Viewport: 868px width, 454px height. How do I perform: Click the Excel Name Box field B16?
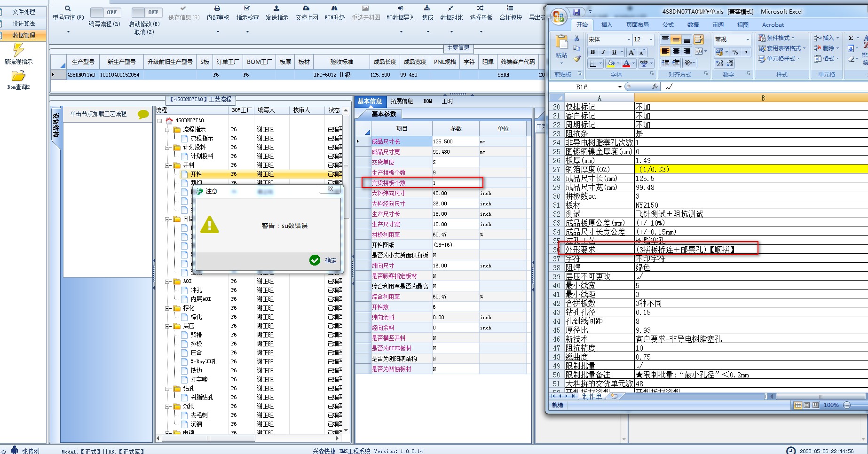(582, 87)
